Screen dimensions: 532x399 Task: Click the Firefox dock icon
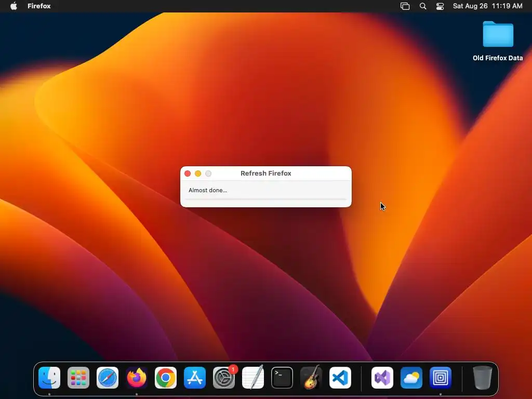click(137, 378)
